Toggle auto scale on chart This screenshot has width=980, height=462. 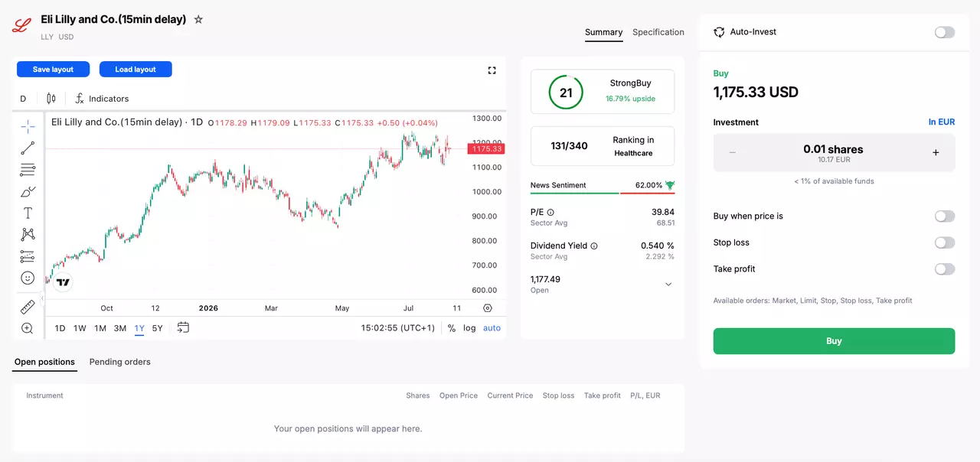tap(492, 328)
